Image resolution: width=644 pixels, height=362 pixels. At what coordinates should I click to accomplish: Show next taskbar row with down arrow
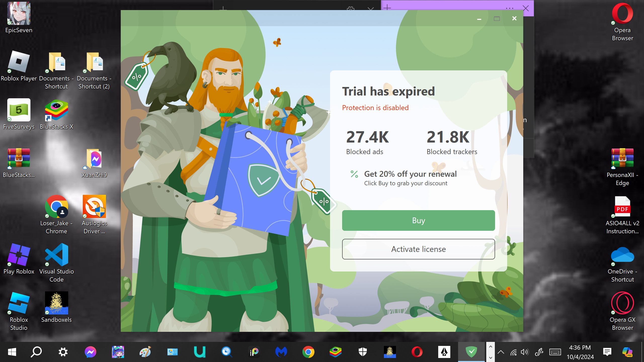point(490,357)
